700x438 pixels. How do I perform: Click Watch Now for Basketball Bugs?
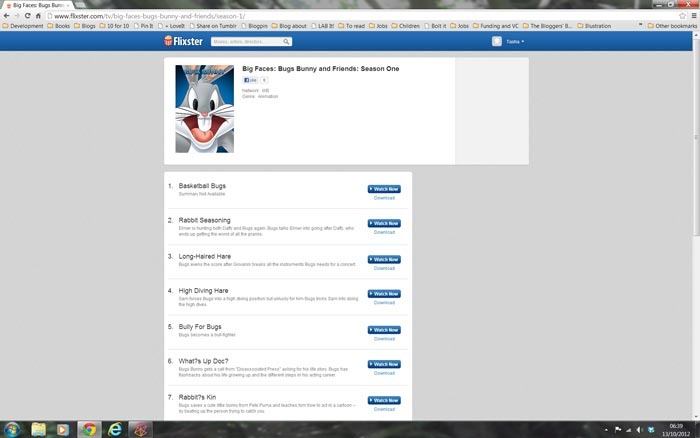coord(384,189)
